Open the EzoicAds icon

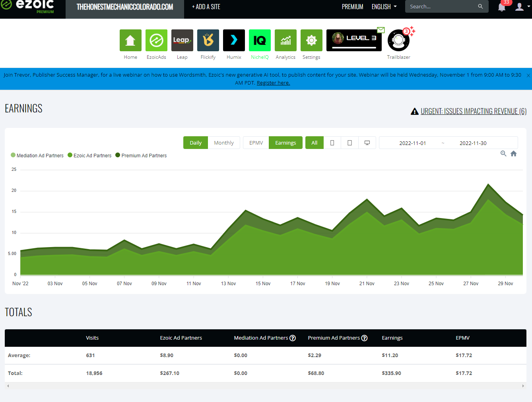click(156, 40)
